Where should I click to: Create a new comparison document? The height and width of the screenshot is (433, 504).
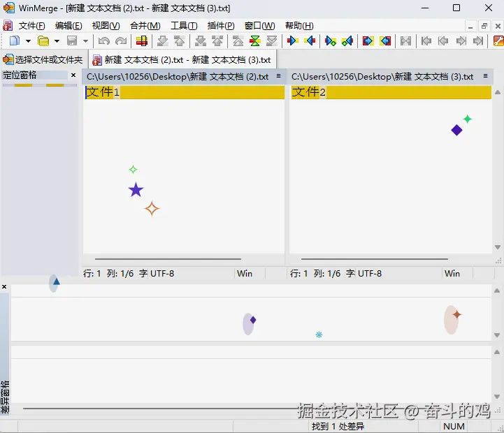(x=14, y=41)
